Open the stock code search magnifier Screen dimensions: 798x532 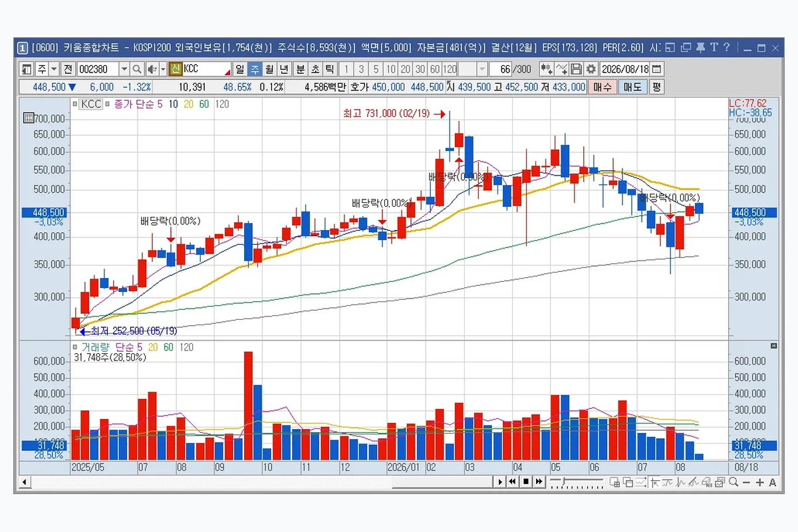136,69
